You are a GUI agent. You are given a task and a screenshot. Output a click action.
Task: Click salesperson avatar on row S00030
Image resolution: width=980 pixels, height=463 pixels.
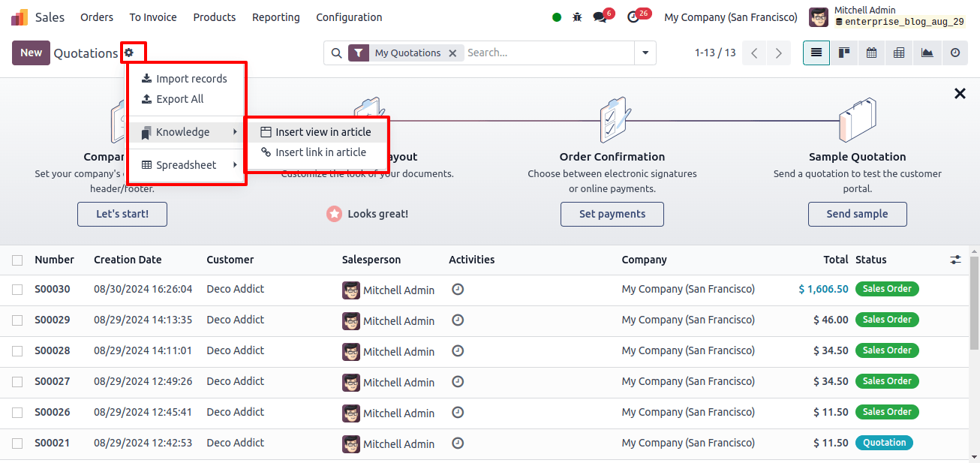coord(351,290)
